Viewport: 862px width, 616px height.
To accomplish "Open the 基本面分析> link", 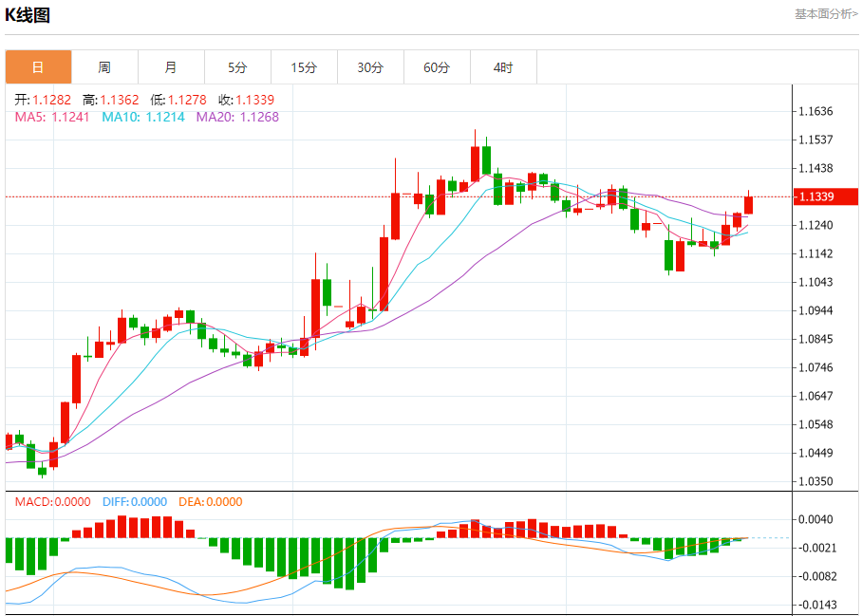I will tap(826, 14).
